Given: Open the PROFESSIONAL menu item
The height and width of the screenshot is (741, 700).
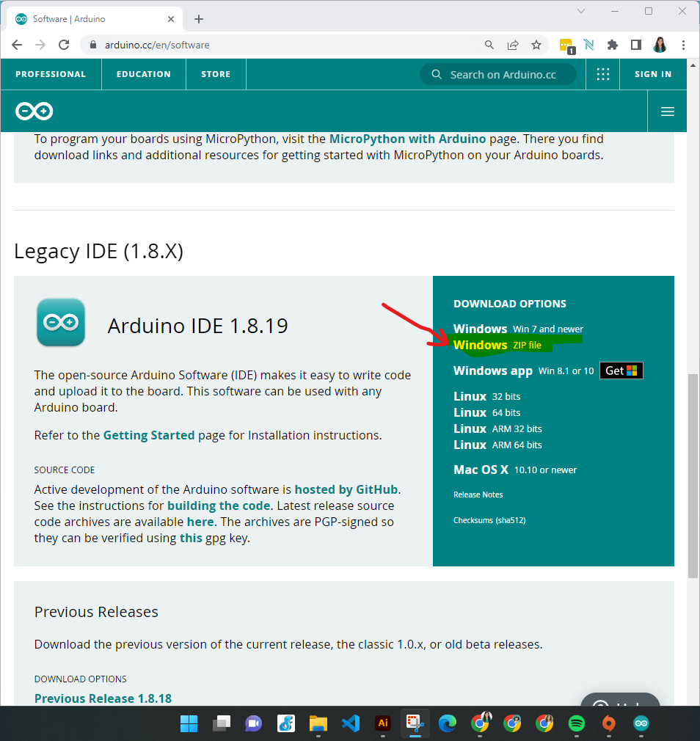Looking at the screenshot, I should tap(51, 74).
